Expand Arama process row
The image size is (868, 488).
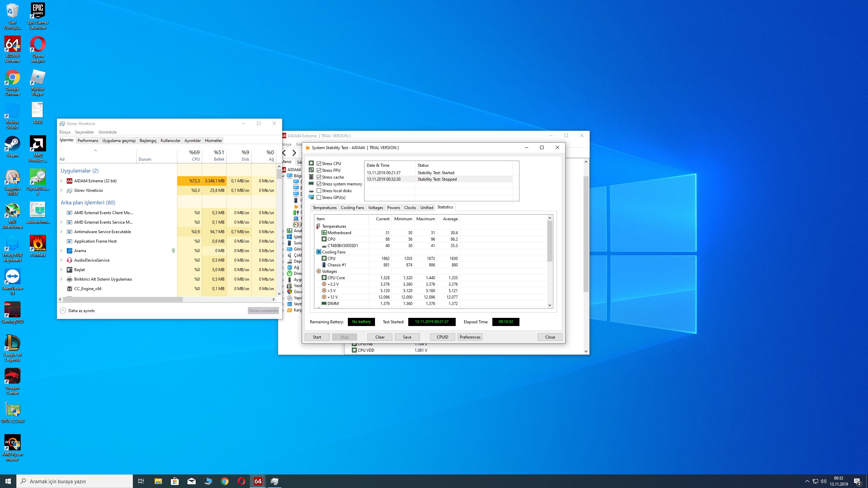(61, 251)
